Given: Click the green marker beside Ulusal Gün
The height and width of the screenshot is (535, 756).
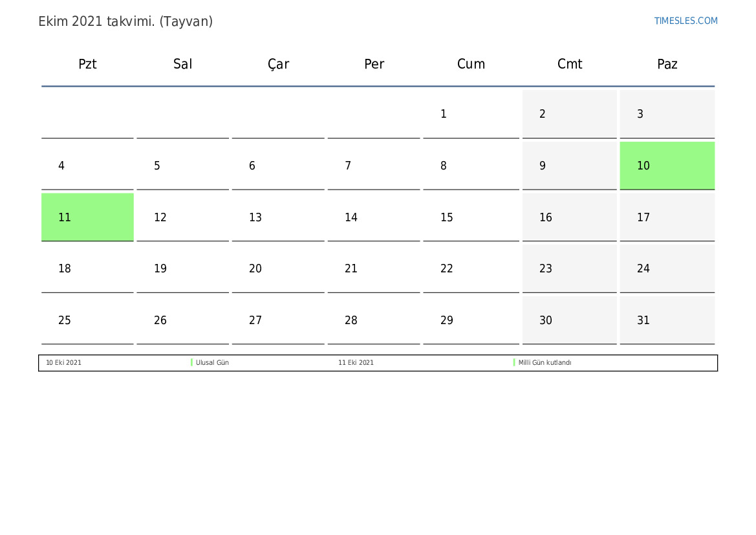Looking at the screenshot, I should tap(192, 362).
